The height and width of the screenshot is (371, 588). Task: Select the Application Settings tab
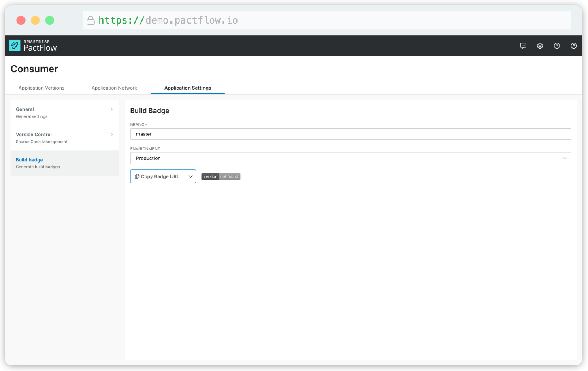pyautogui.click(x=187, y=88)
